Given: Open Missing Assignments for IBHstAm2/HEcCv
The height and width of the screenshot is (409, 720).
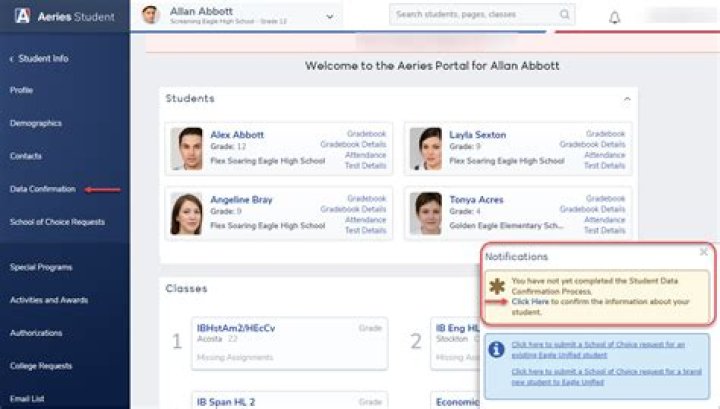Looking at the screenshot, I should click(235, 357).
